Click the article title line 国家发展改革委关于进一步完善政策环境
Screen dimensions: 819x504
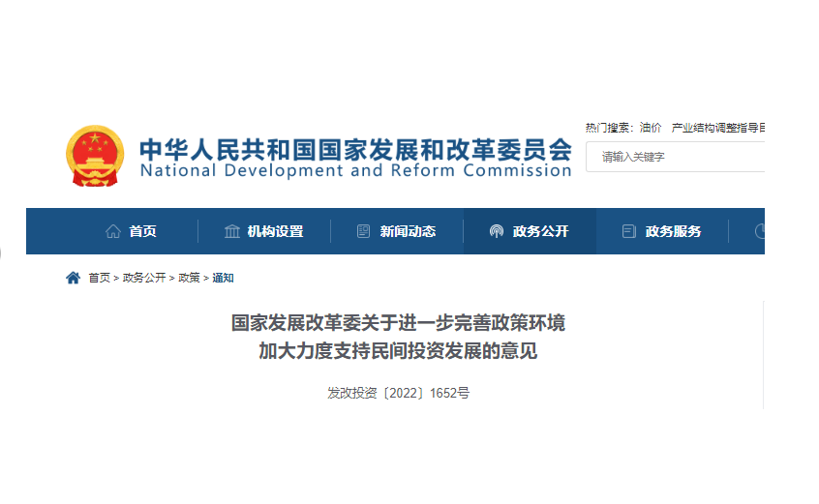click(398, 323)
